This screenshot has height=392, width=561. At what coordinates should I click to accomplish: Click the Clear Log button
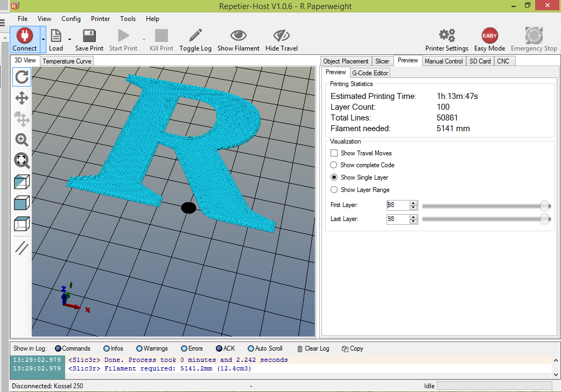click(x=313, y=348)
